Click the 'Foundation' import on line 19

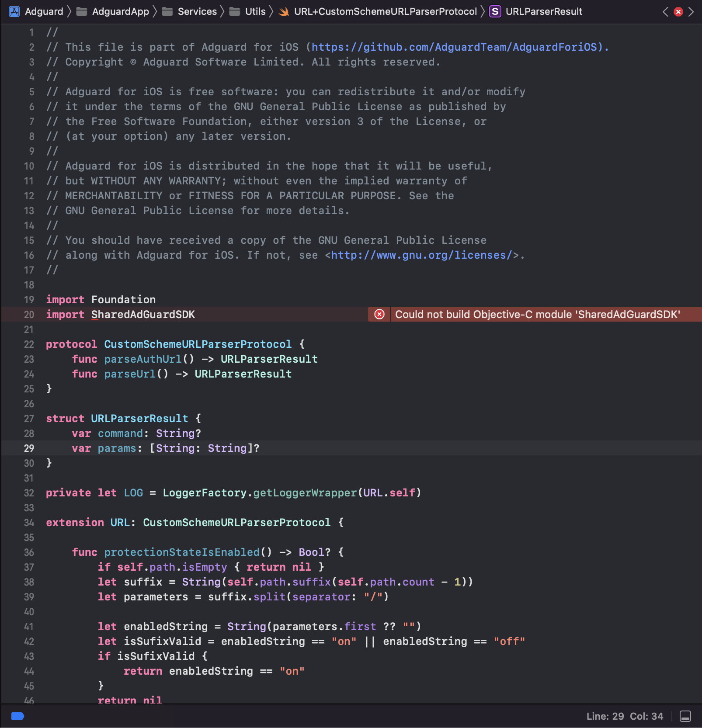(x=123, y=300)
